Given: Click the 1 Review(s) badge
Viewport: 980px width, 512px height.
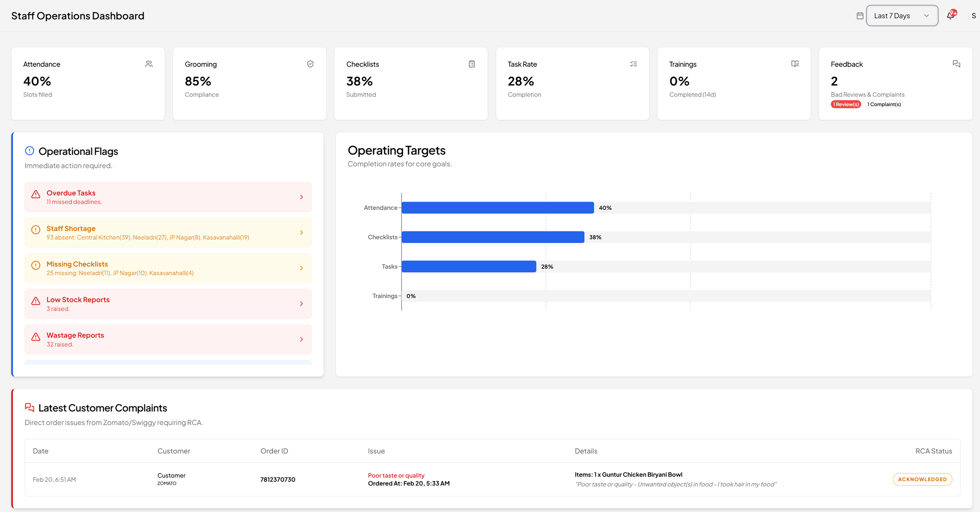Looking at the screenshot, I should pos(845,104).
